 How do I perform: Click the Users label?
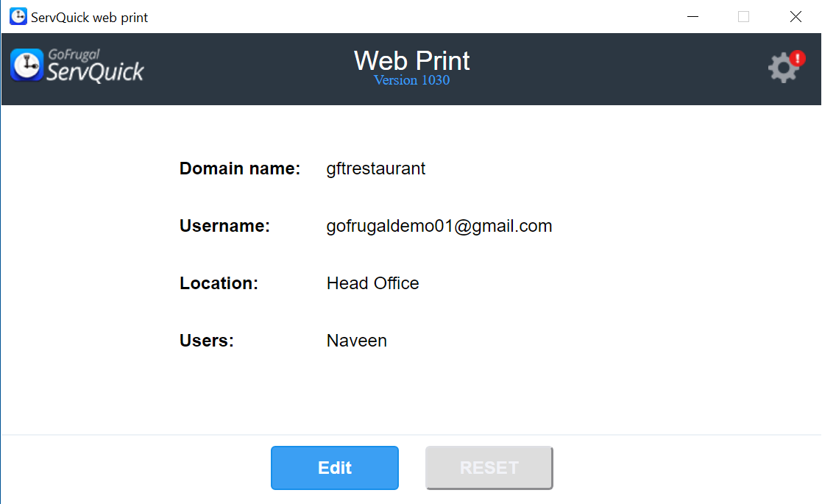(x=207, y=341)
